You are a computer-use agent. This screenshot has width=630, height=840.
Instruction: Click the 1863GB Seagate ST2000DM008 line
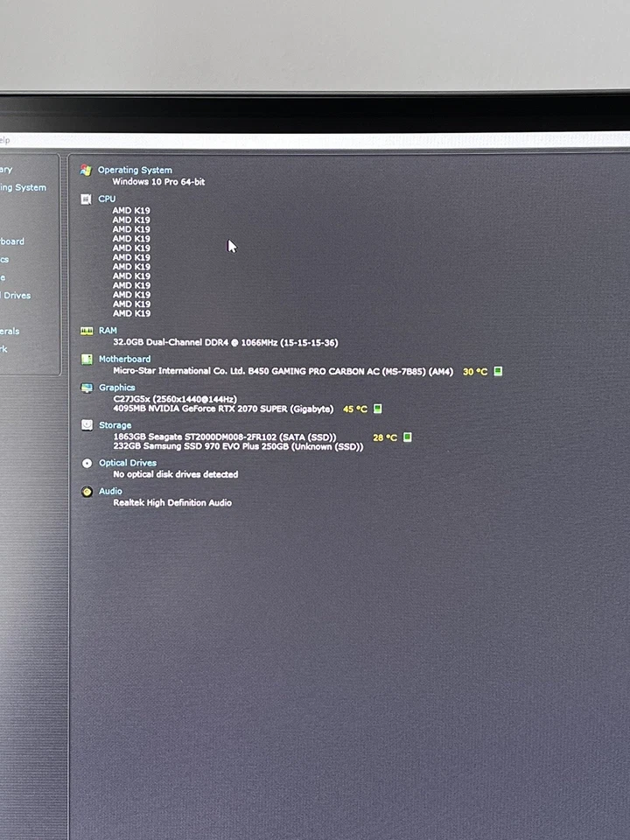coord(225,437)
